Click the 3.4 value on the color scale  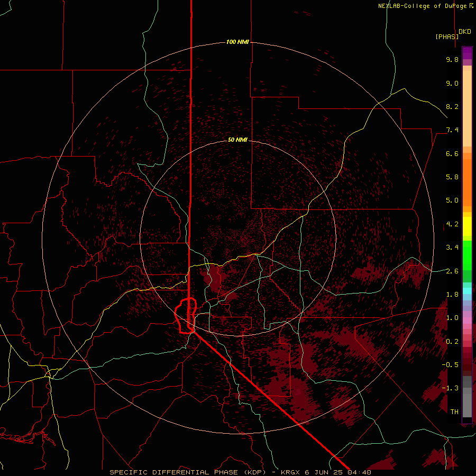pyautogui.click(x=452, y=248)
